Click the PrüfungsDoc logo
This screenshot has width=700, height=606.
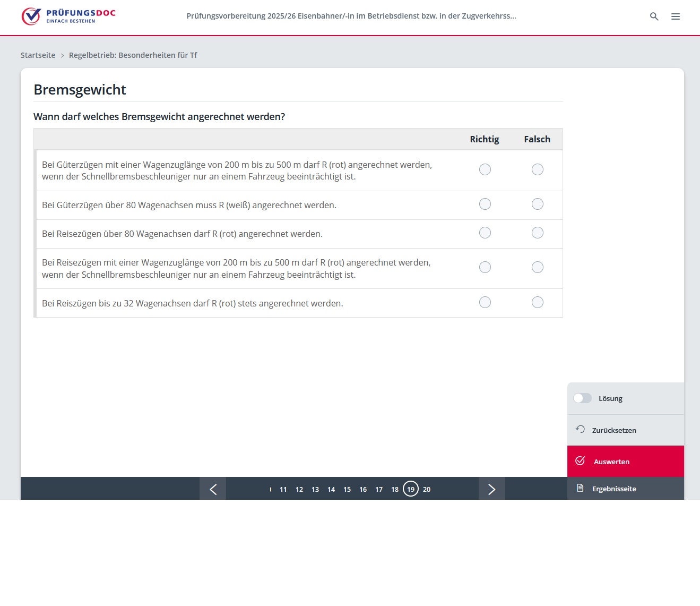click(68, 16)
